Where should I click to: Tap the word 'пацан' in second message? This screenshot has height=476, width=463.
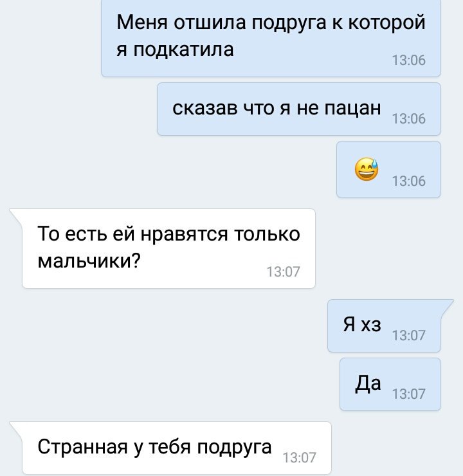tap(352, 108)
